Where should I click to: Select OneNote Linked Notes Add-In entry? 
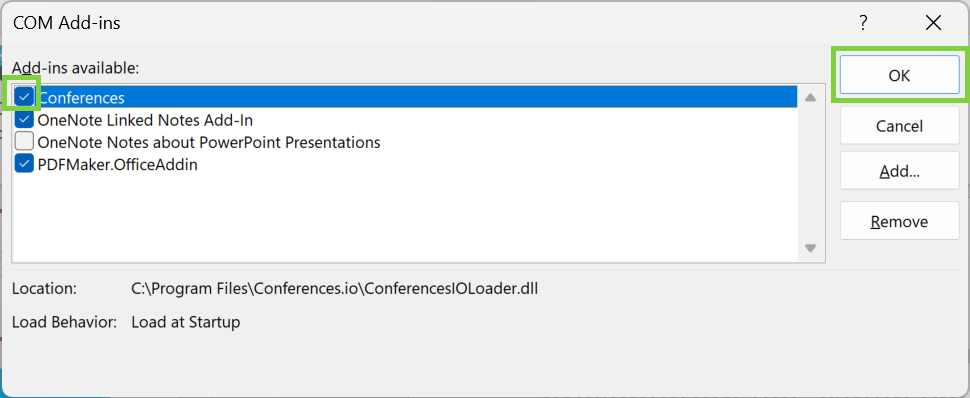click(145, 119)
